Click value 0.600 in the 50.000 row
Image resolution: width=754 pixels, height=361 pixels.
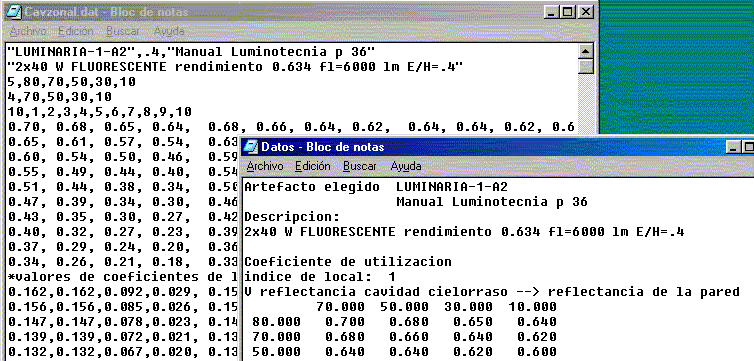point(537,352)
